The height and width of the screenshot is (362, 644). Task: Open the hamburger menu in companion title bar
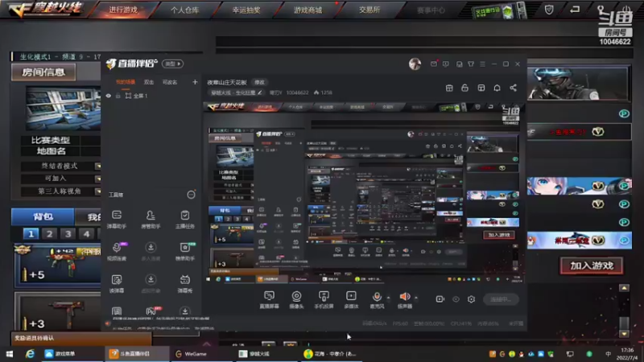482,64
